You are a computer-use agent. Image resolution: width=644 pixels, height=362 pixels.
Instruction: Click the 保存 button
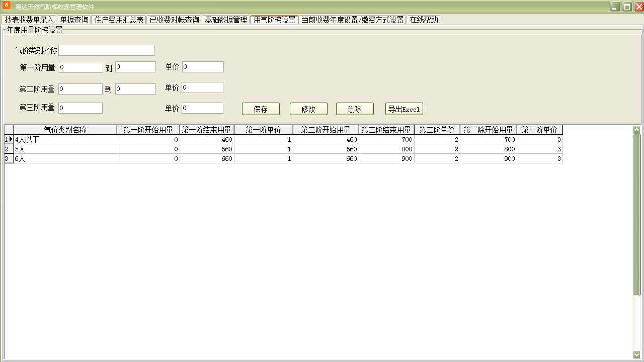261,109
